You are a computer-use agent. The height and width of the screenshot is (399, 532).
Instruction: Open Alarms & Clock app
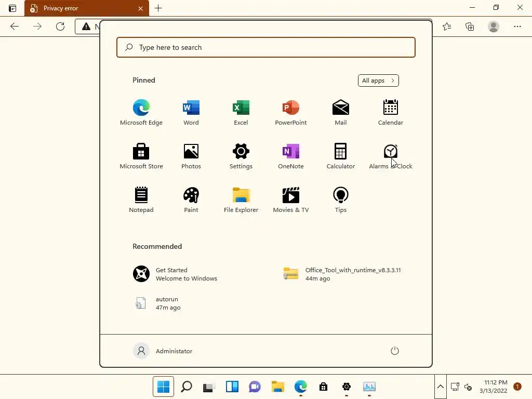[x=391, y=156]
